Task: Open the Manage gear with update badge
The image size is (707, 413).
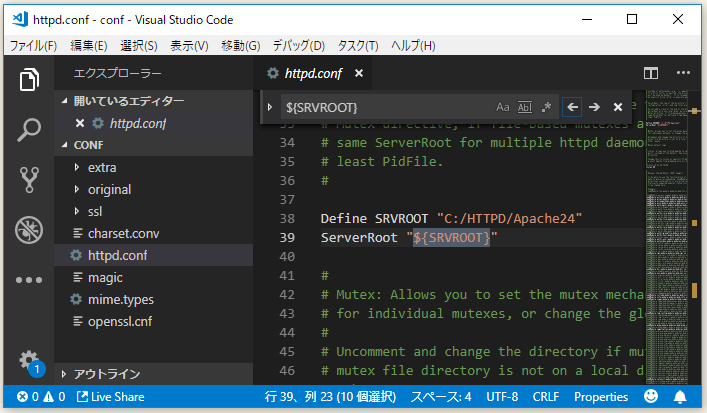Action: pyautogui.click(x=31, y=363)
